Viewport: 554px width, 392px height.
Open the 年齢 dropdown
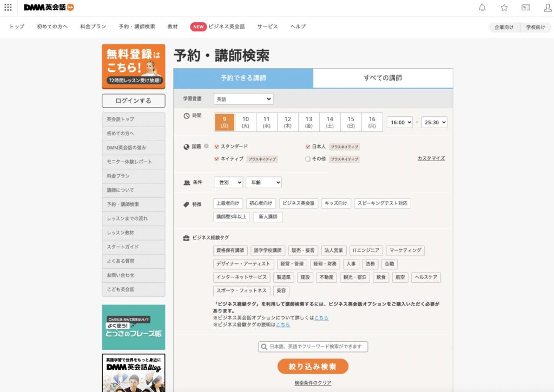coord(263,182)
